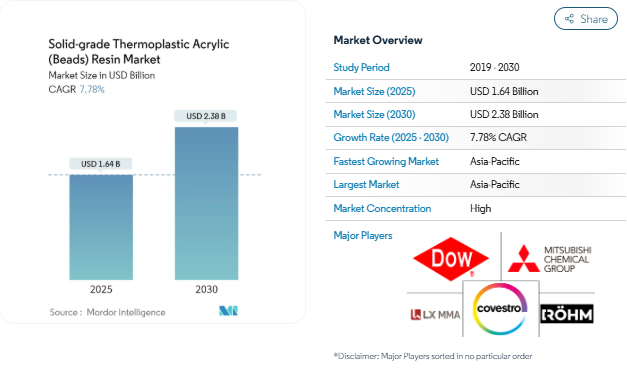Screen dimensions: 627x379
Task: Open the Covestro logo
Action: (499, 309)
